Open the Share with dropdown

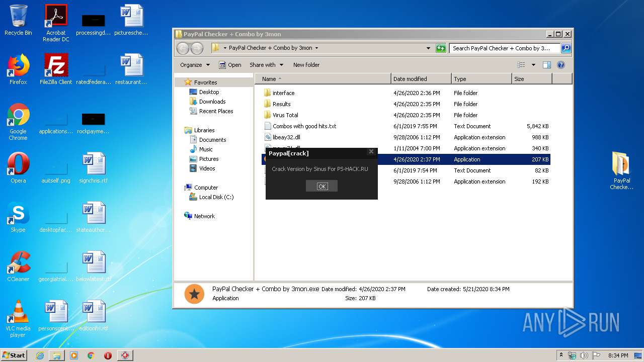point(267,65)
